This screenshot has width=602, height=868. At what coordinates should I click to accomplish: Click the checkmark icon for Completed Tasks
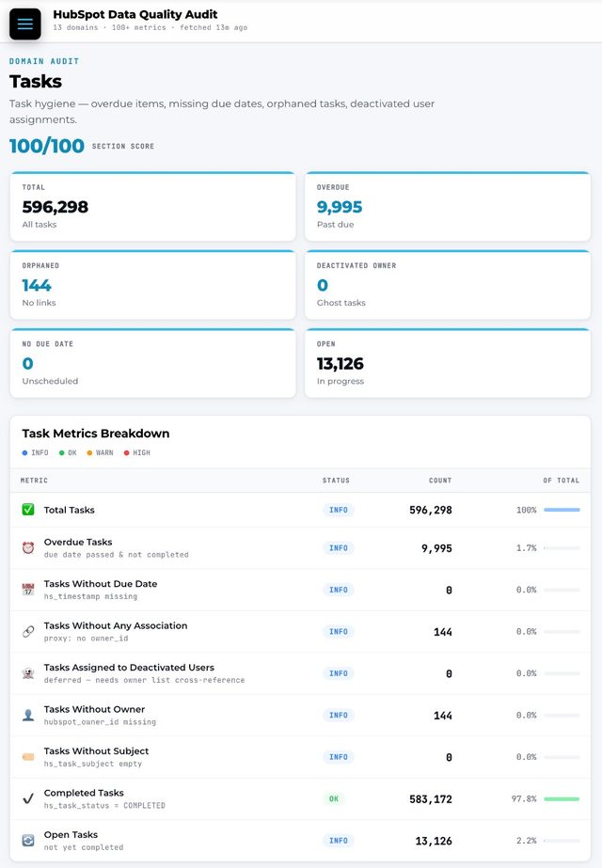click(28, 798)
